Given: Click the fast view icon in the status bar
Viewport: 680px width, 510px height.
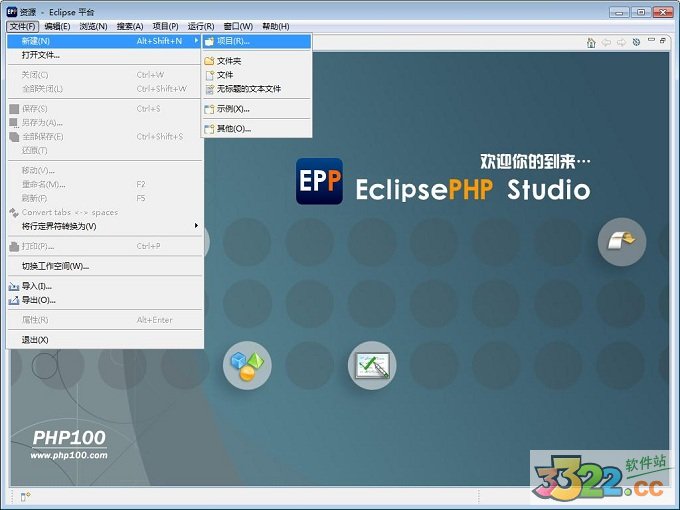Looking at the screenshot, I should (x=26, y=496).
